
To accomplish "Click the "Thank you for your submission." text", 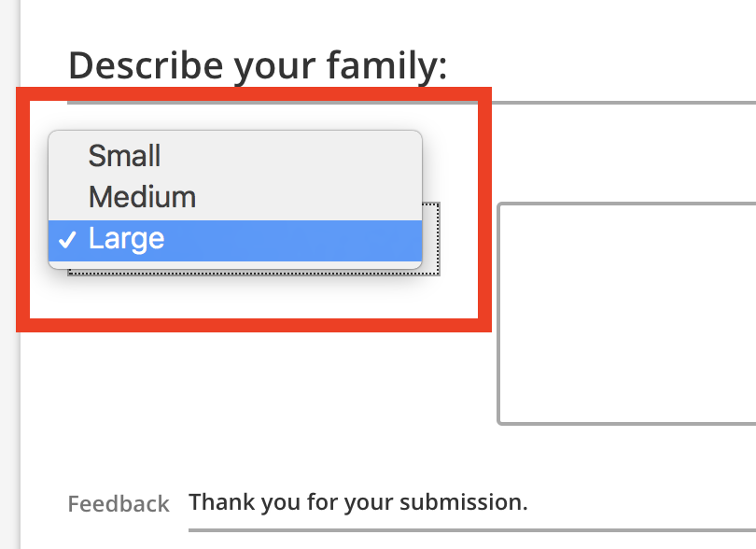I will (x=357, y=502).
